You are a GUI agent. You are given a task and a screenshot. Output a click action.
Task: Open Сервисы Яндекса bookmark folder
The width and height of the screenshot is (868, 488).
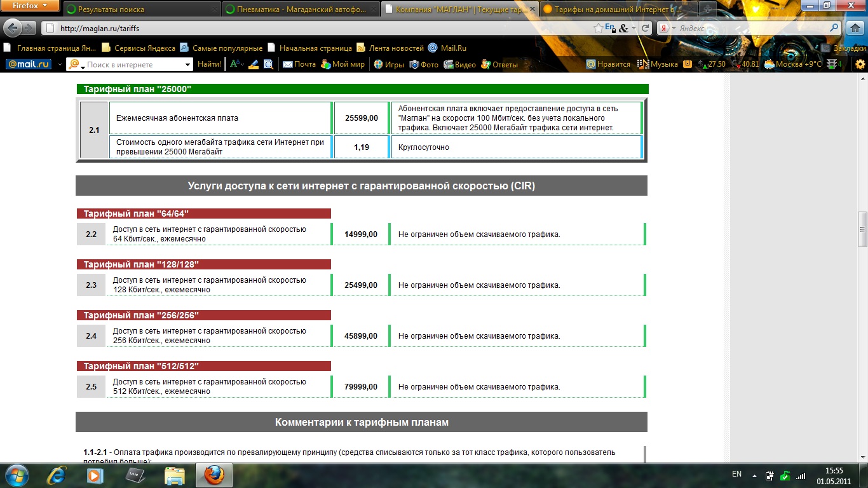point(139,48)
